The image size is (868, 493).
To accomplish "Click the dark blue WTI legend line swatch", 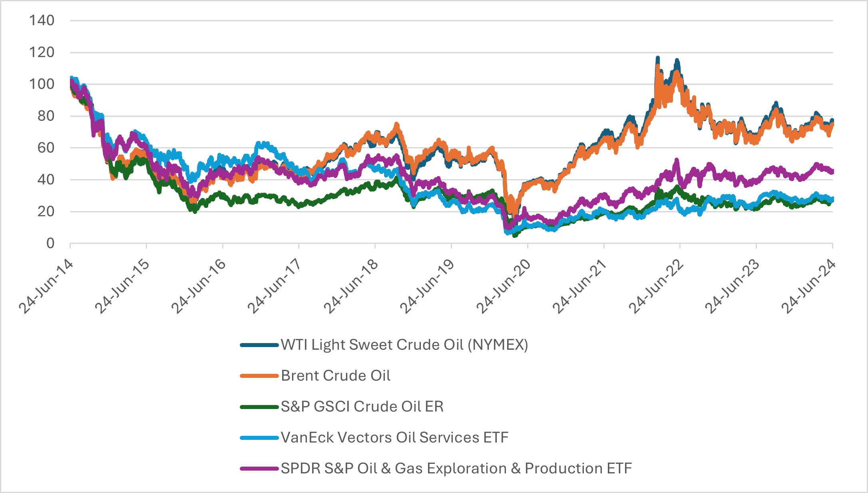I will 259,345.
